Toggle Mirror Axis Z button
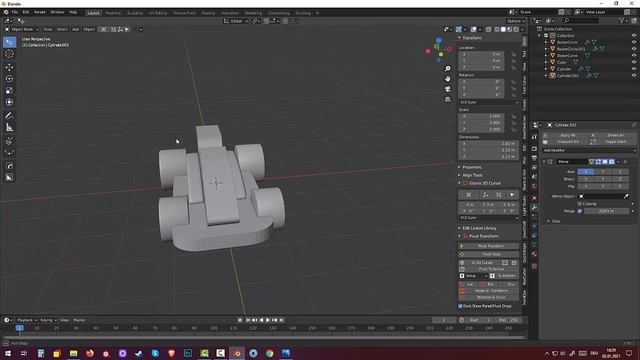640x360 pixels. pyautogui.click(x=620, y=172)
